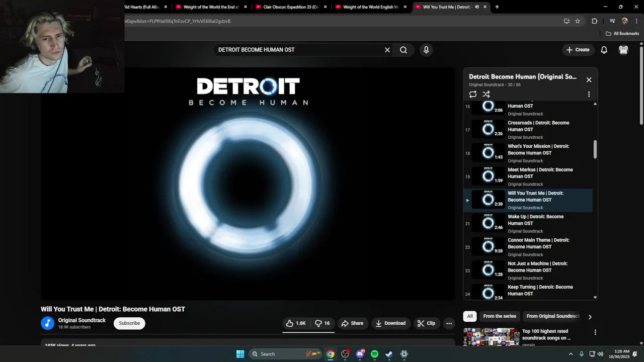Clear the YouTube search box text

click(387, 50)
